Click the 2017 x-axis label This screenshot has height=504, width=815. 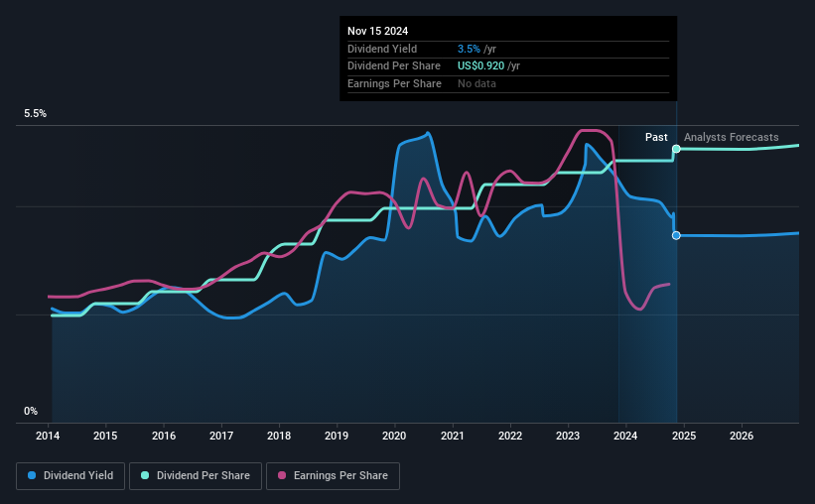click(x=221, y=436)
